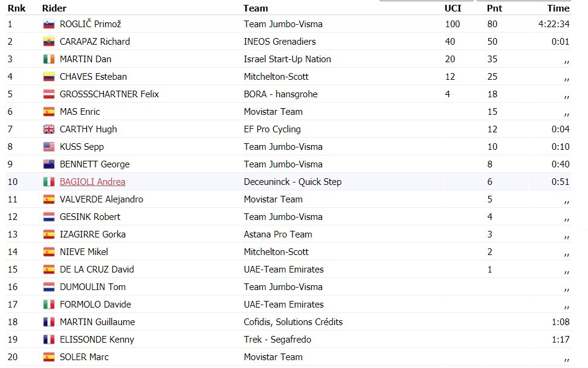Open INEOS Grenadiers team page
The image size is (588, 368).
pos(280,42)
